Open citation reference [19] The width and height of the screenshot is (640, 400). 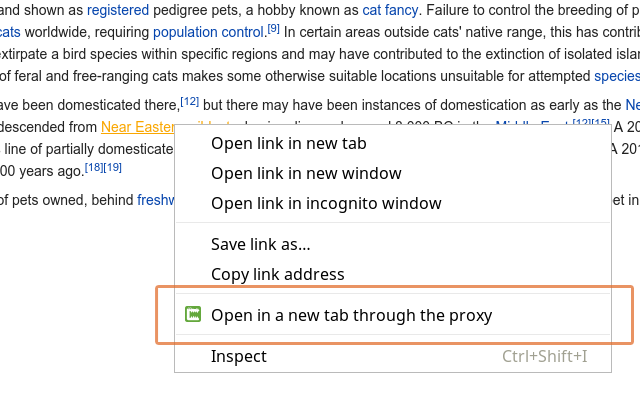pos(113,167)
